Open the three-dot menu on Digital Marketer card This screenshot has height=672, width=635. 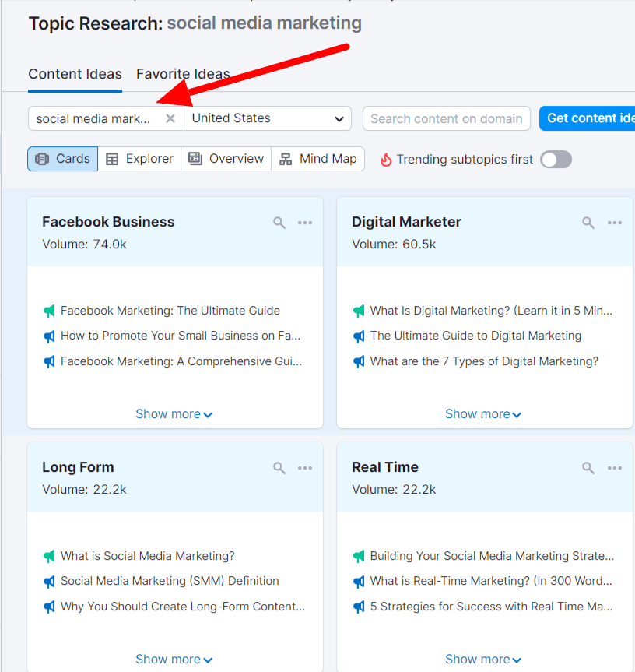click(x=615, y=223)
